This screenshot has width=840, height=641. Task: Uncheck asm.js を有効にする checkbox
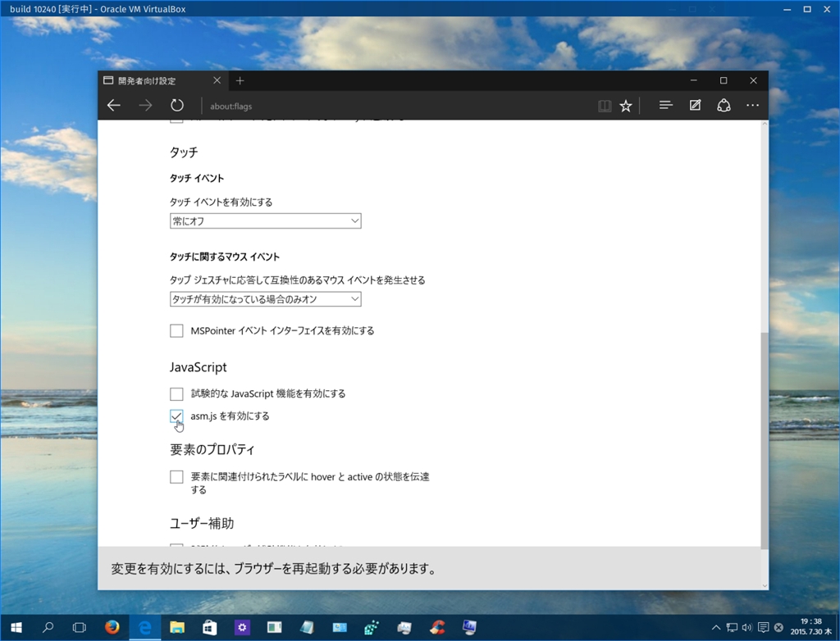tap(176, 416)
